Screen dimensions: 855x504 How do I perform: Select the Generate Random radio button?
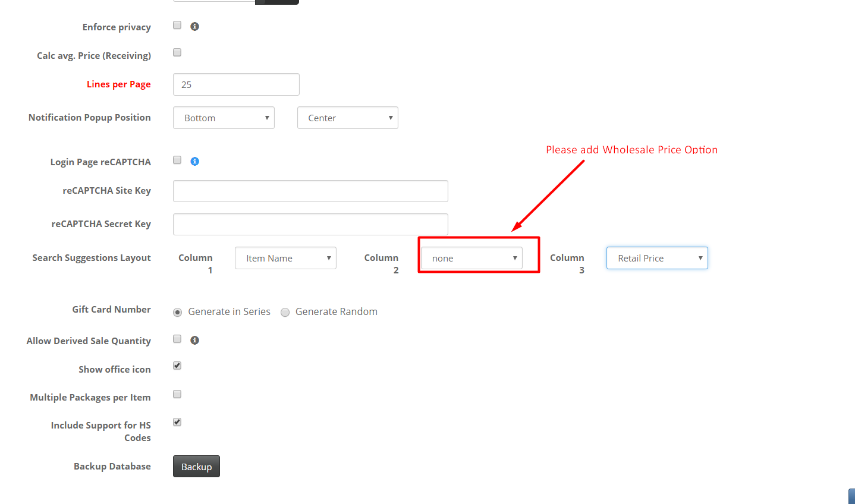tap(285, 312)
